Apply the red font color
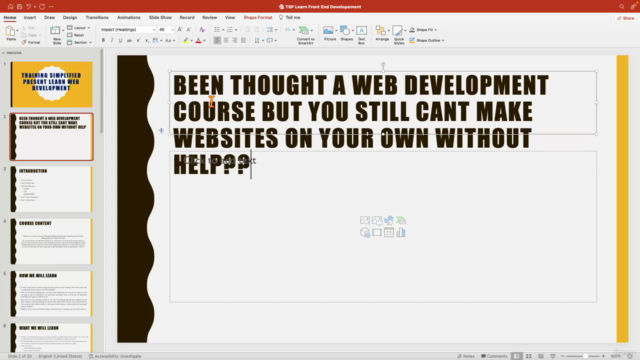 click(x=198, y=40)
